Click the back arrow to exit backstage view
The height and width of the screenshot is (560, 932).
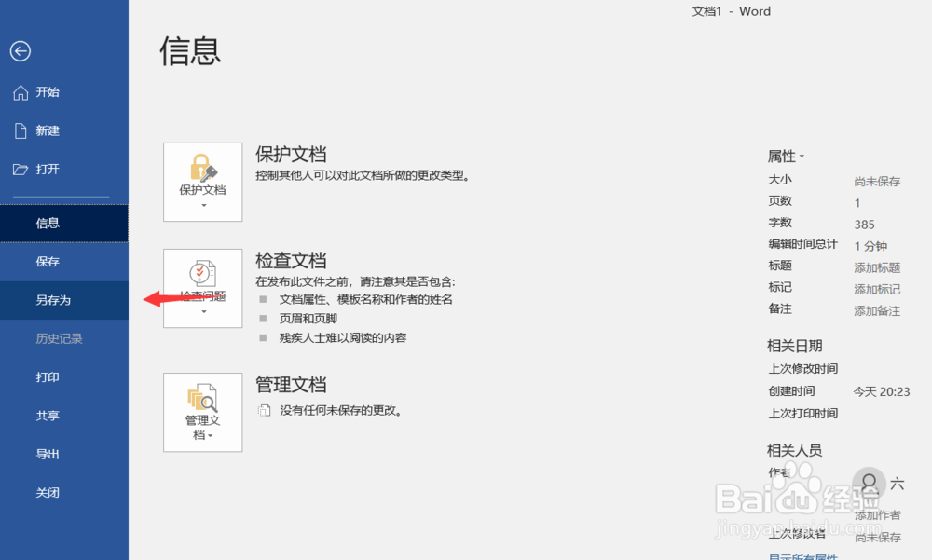click(21, 51)
